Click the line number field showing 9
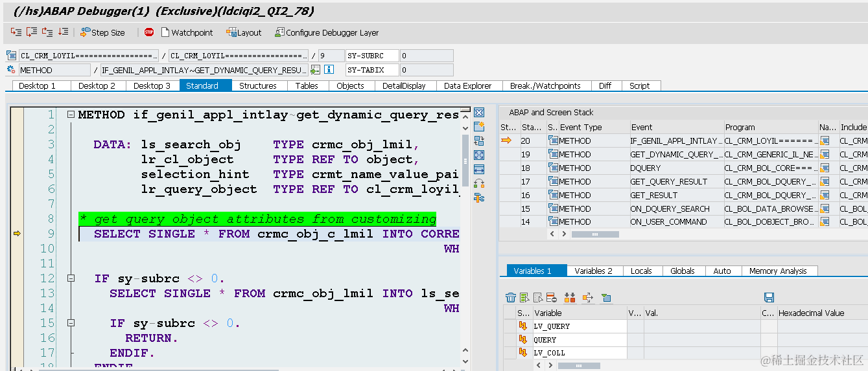 [x=331, y=56]
